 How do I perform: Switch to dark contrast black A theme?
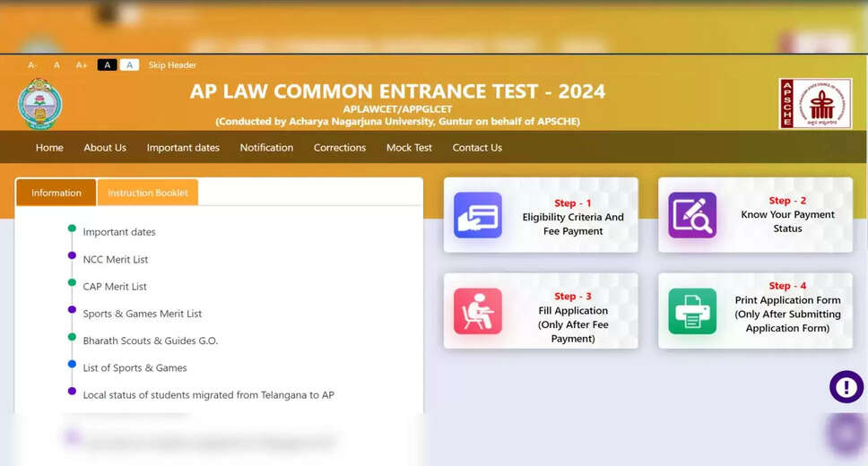click(107, 65)
